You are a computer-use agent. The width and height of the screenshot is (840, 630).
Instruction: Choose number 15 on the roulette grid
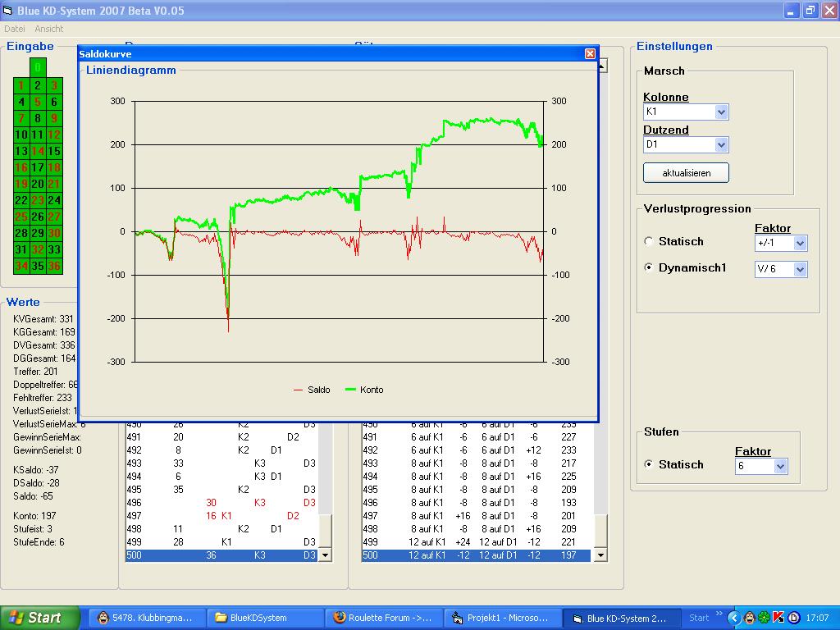(x=54, y=151)
